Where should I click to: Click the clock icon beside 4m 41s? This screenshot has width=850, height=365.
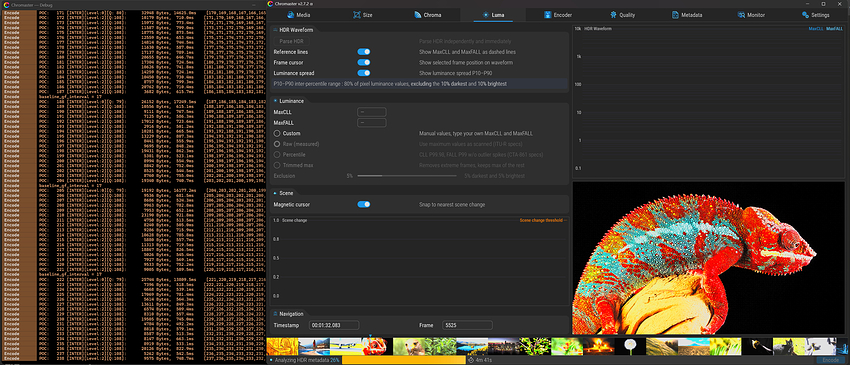pyautogui.click(x=471, y=360)
